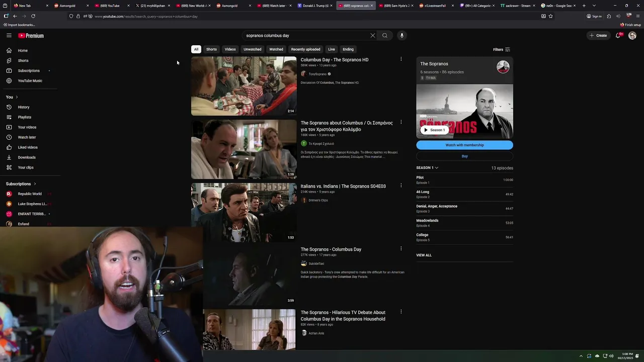Open the Columbus Day - The Sopranos HD thumbnail
Image resolution: width=644 pixels, height=362 pixels.
(x=244, y=86)
